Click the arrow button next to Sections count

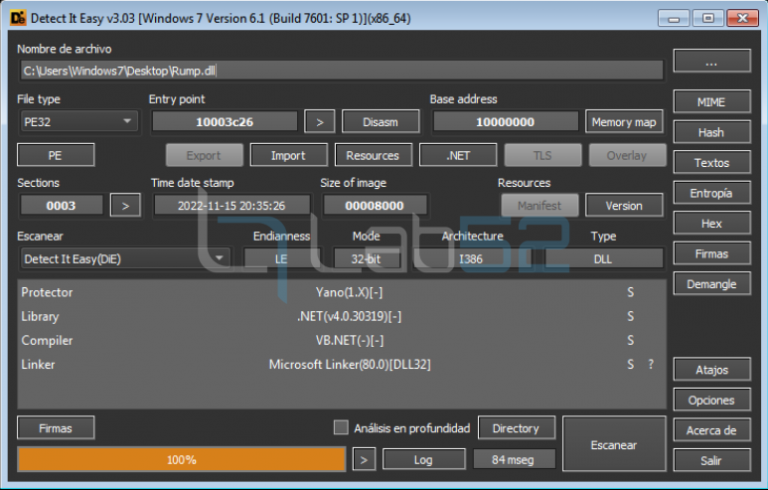125,205
